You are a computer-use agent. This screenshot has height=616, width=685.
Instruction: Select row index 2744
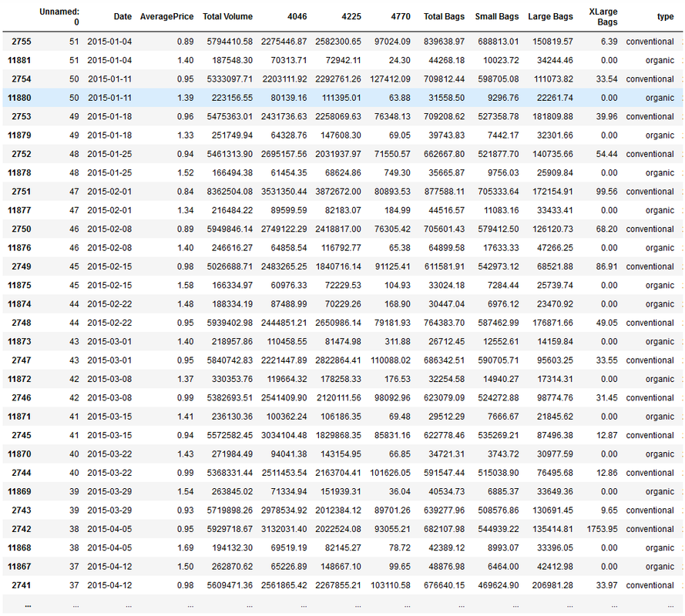[22, 474]
